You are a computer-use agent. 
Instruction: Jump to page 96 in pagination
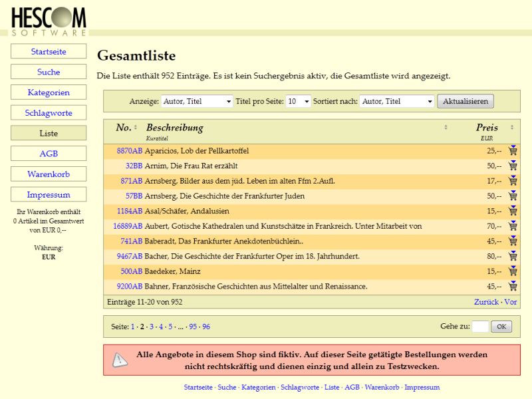click(x=206, y=327)
